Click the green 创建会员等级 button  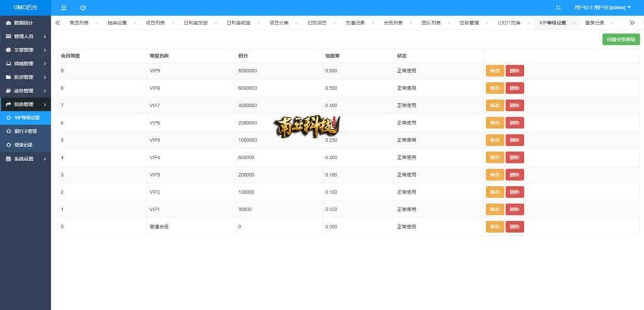(620, 39)
